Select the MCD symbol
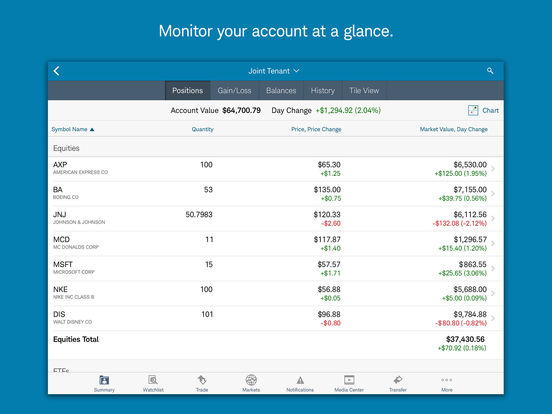The height and width of the screenshot is (414, 552). tap(61, 239)
